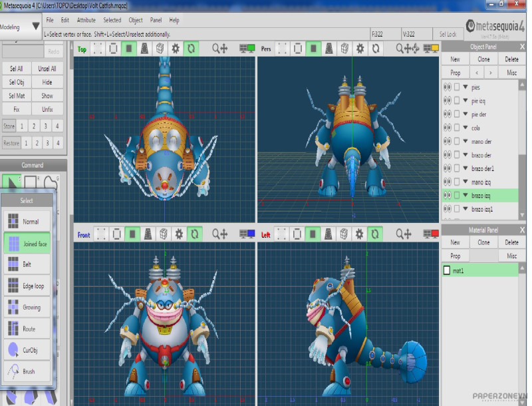
Task: Check the lock box for 'pies' object
Action: click(457, 87)
